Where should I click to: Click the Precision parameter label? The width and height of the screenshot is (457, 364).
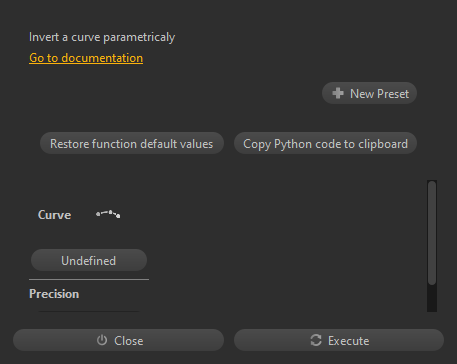point(54,294)
